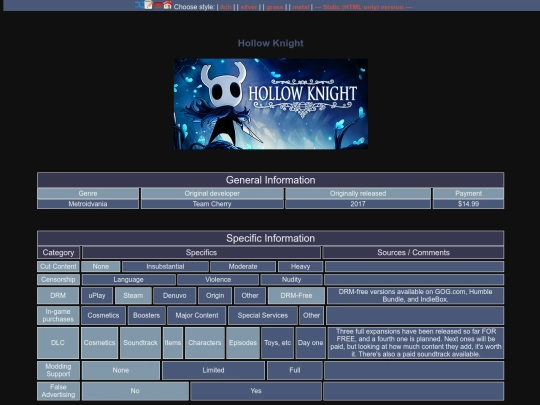This screenshot has height=405, width=540.
Task: Click the notepad edit icon in top bar
Action: [148, 5]
